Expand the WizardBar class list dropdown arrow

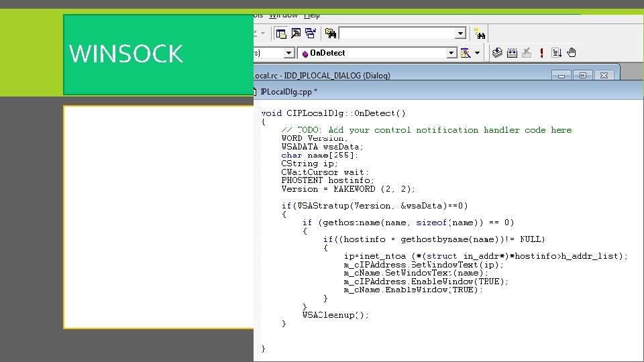point(288,53)
